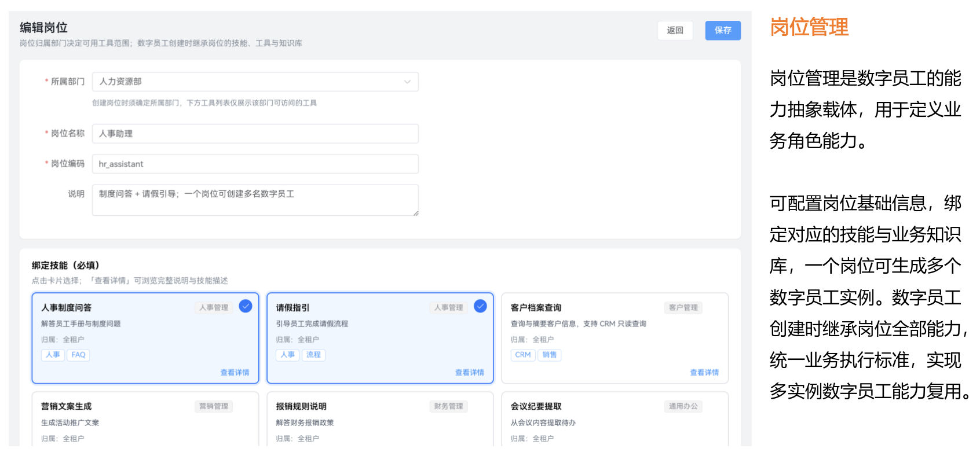The width and height of the screenshot is (980, 456).
Task: Open 查看详情 on 客户档案查询 card
Action: [704, 372]
